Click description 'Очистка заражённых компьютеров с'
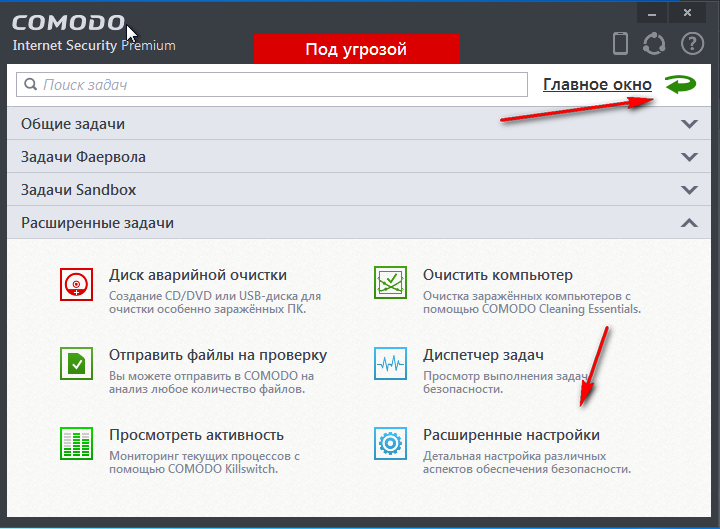This screenshot has width=720, height=529. point(527,296)
